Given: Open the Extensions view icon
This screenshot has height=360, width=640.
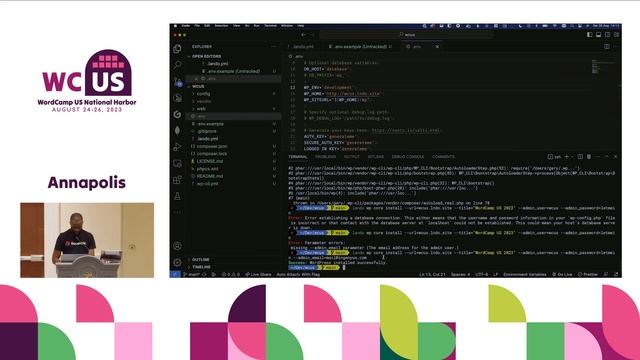Looking at the screenshot, I should (177, 180).
